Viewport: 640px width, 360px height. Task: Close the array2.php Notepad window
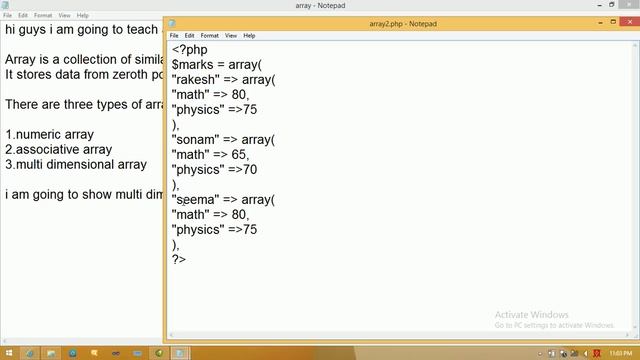pyautogui.click(x=630, y=22)
